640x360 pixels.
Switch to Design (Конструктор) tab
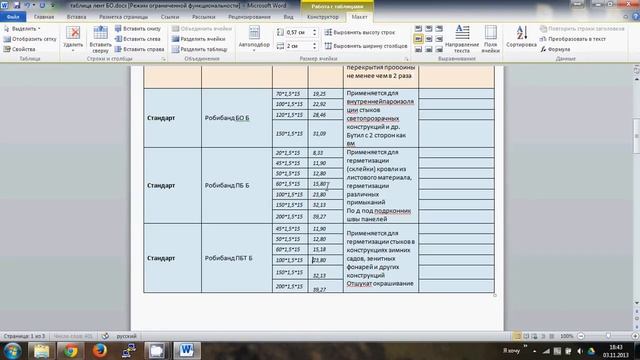pyautogui.click(x=322, y=17)
